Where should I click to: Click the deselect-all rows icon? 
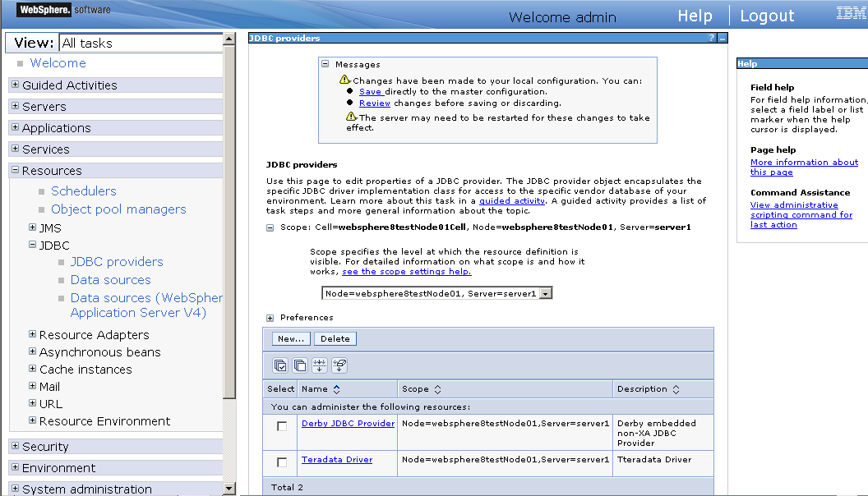[300, 365]
